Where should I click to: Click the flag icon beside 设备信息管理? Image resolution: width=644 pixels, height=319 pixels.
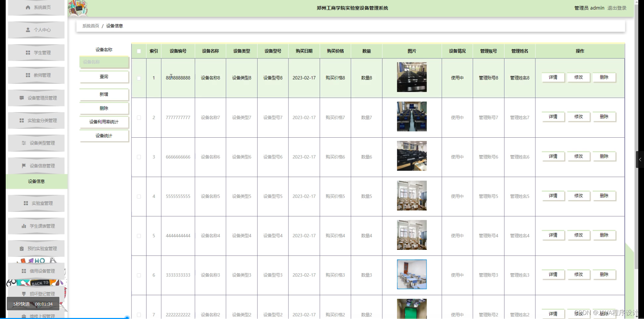click(24, 166)
